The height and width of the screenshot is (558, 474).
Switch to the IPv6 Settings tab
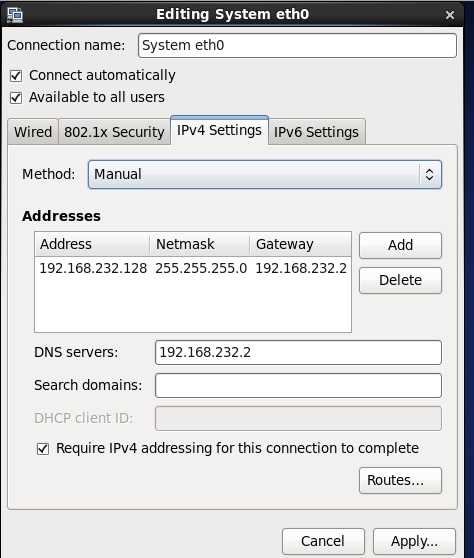tap(316, 132)
